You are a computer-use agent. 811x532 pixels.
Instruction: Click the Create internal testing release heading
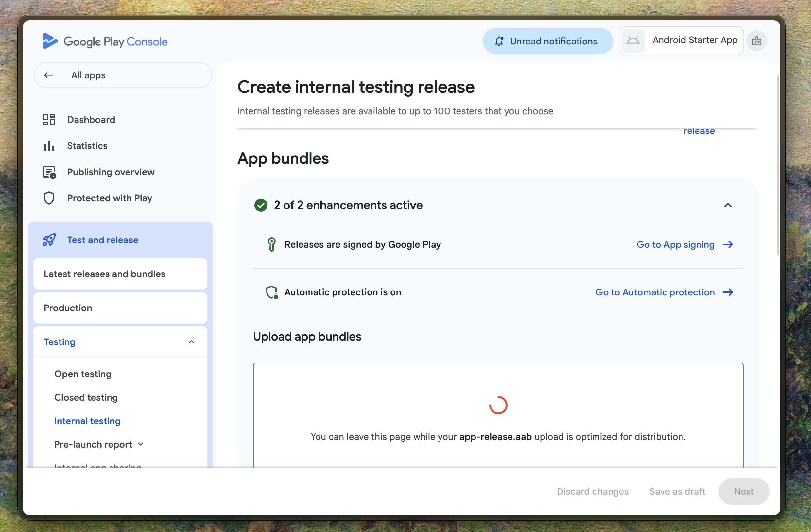[356, 87]
